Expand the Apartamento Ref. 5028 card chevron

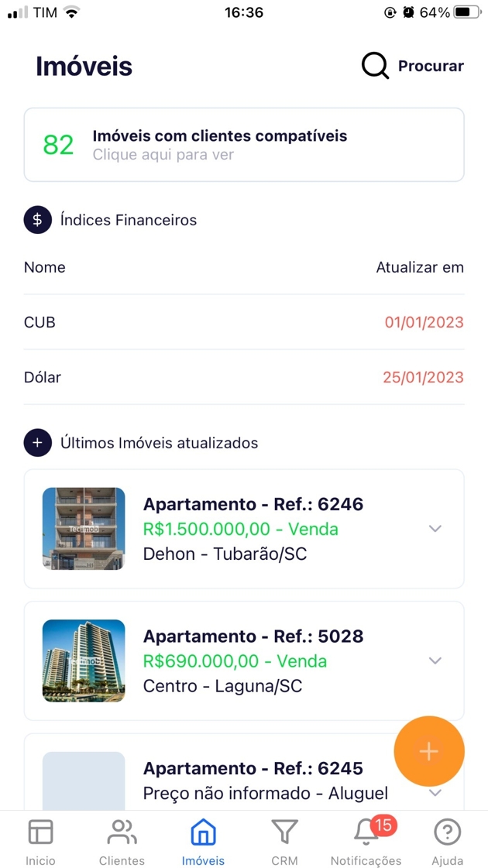(435, 660)
